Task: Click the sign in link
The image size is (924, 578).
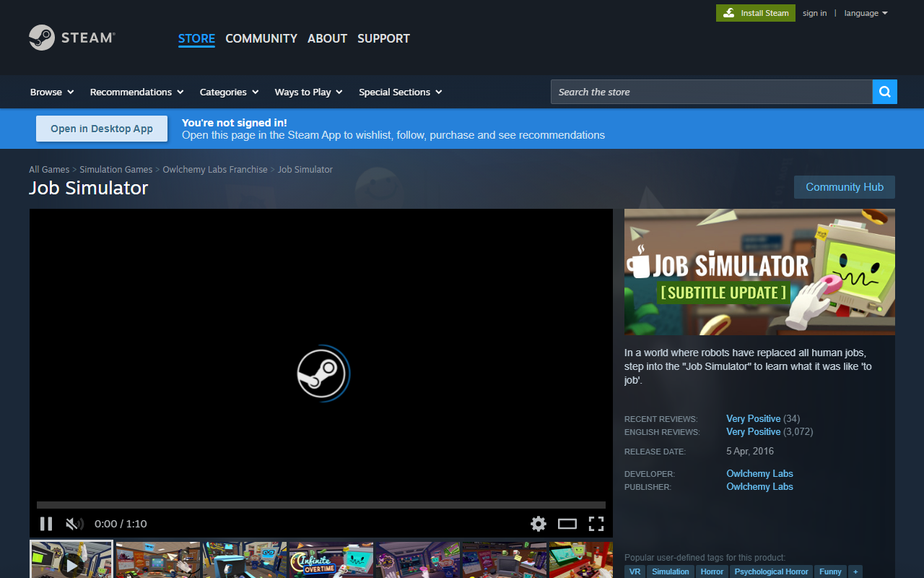Action: pyautogui.click(x=815, y=13)
